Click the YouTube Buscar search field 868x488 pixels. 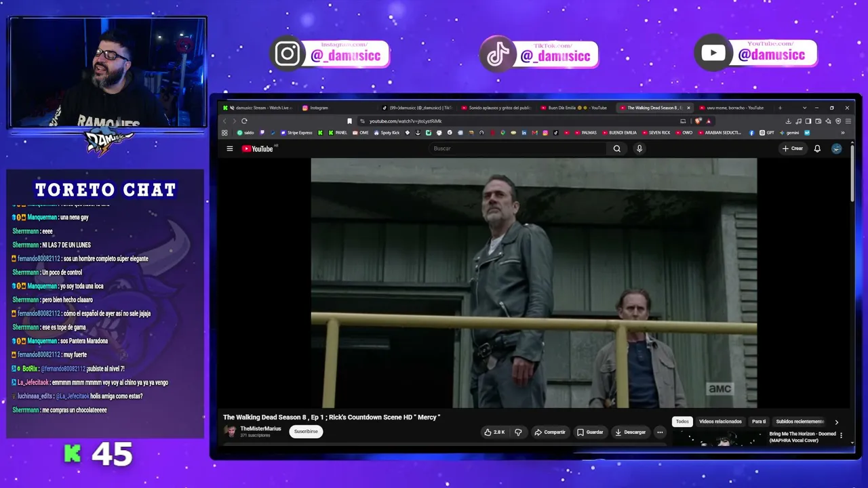[x=519, y=148]
